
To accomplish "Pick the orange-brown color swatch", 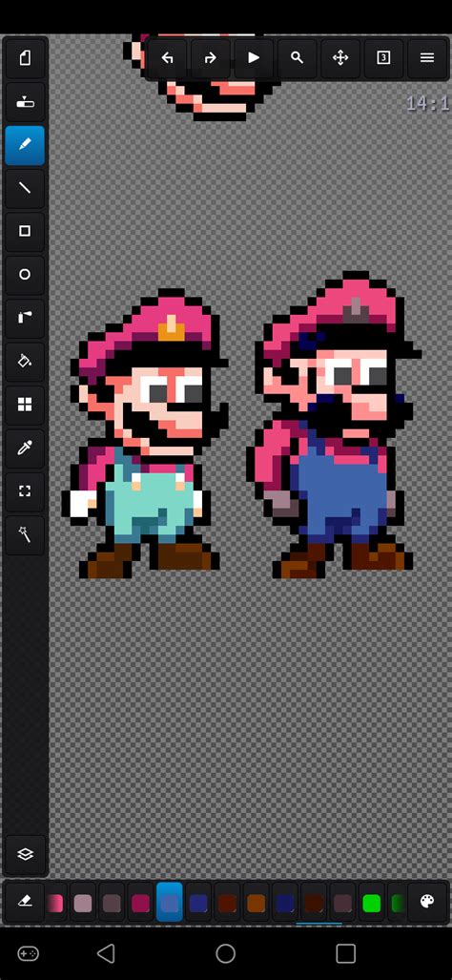I will 256,904.
